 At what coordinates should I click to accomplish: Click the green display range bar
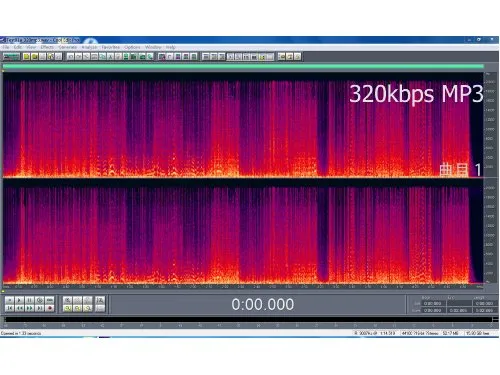[x=243, y=67]
